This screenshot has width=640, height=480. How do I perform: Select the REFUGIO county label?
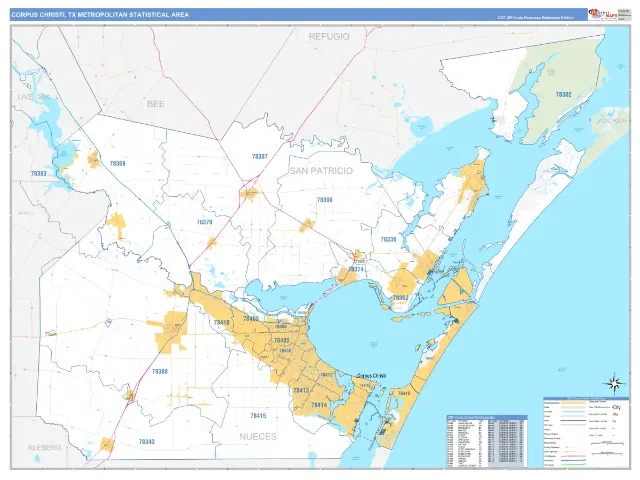click(329, 37)
